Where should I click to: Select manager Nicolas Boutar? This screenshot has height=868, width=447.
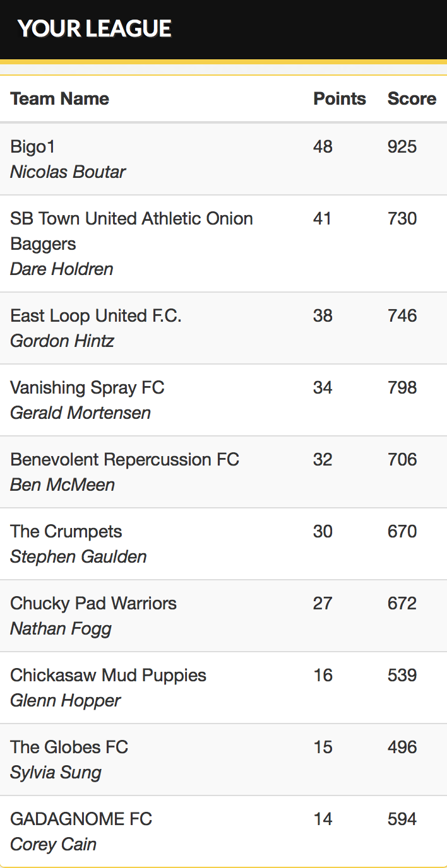68,172
